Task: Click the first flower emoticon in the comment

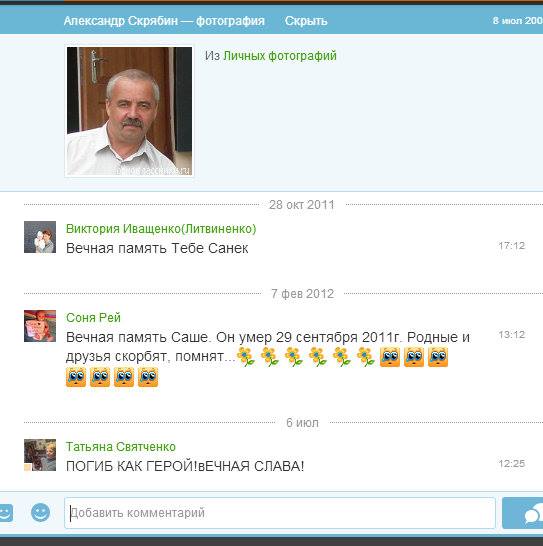Action: pos(246,357)
